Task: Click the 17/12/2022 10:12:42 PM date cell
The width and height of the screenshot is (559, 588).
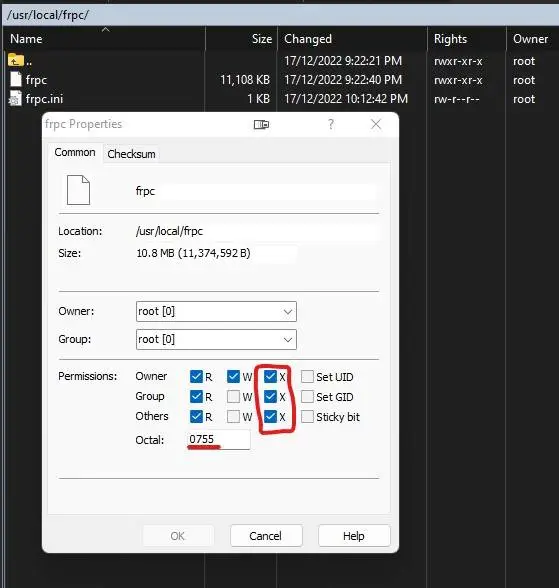Action: [x=346, y=99]
